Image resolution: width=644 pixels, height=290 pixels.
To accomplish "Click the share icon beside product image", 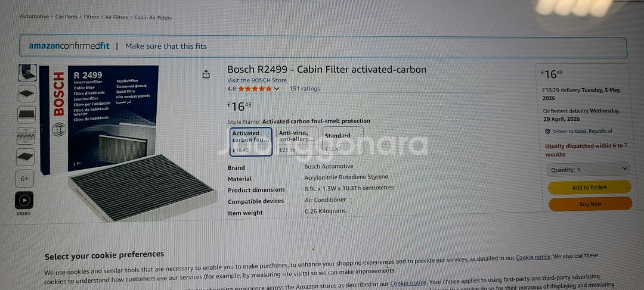I will tap(206, 74).
